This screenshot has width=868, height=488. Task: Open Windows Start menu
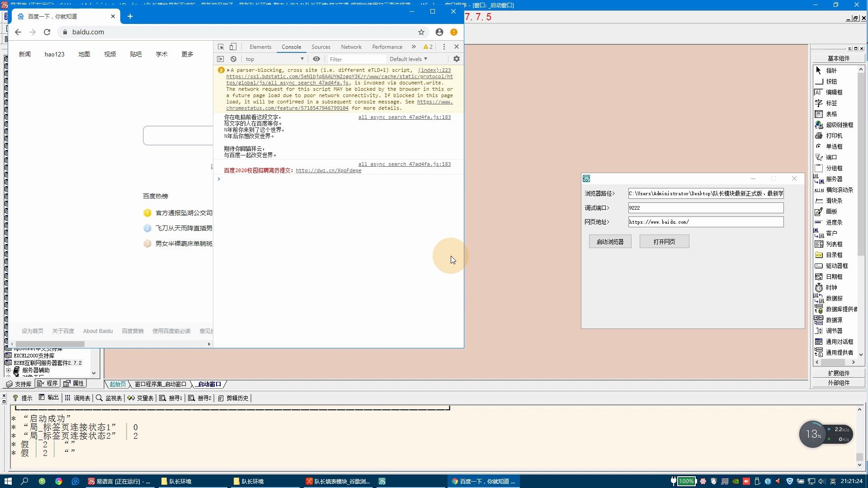[8, 481]
